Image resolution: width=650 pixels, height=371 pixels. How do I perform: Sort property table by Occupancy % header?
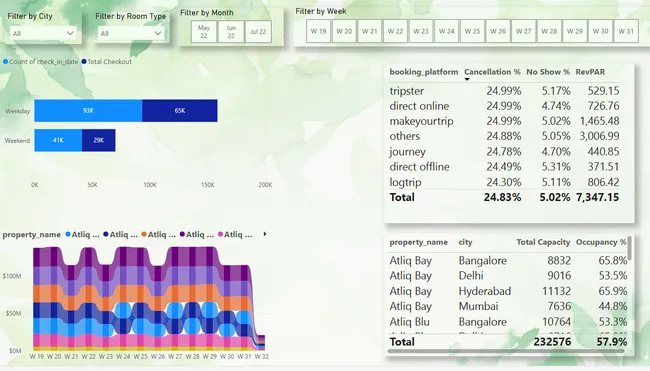pos(601,242)
